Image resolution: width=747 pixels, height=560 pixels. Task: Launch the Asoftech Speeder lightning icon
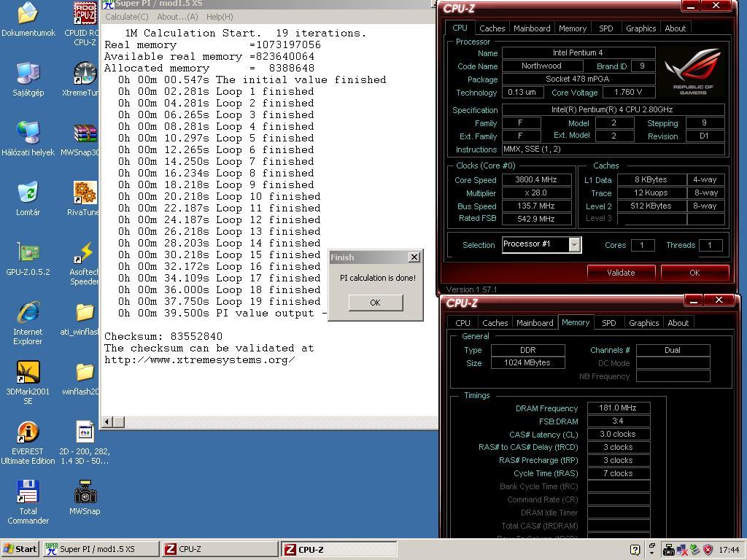coord(85,252)
